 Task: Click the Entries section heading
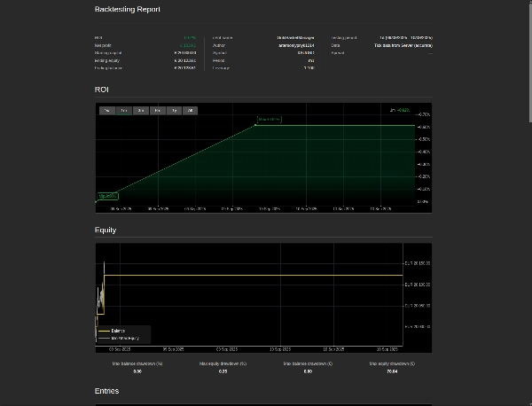pyautogui.click(x=107, y=391)
